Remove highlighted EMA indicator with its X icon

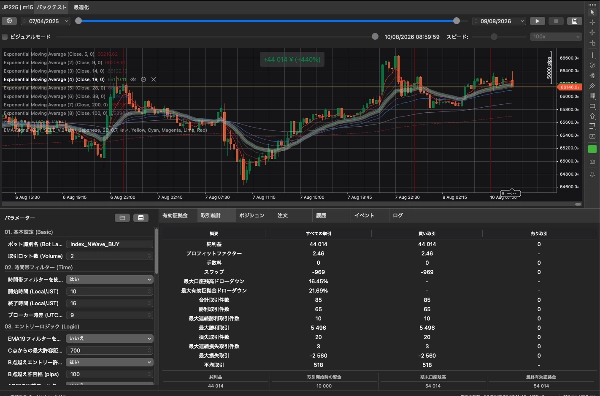pyautogui.click(x=153, y=79)
